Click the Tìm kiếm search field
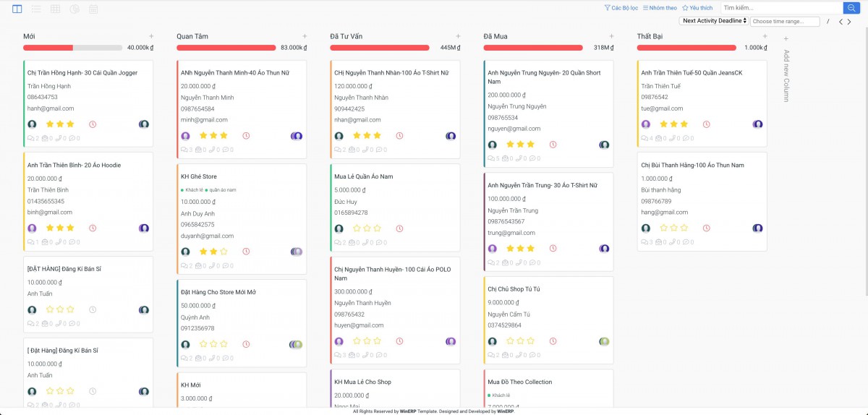 tap(781, 7)
